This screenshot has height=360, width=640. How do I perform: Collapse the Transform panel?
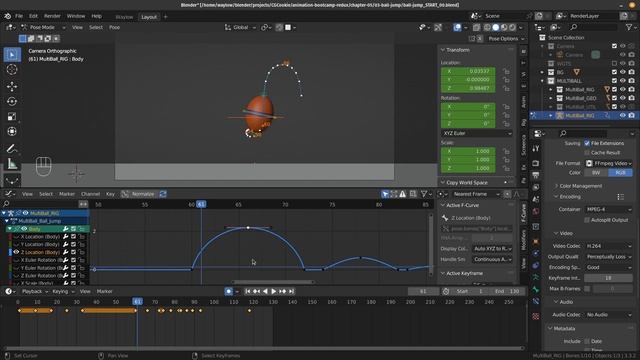(x=443, y=50)
